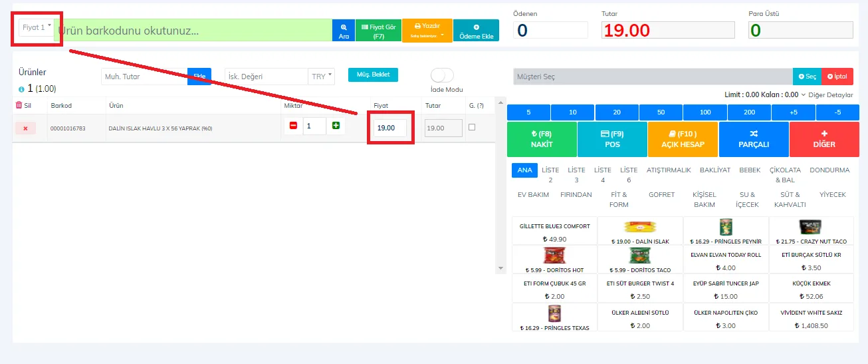This screenshot has width=868, height=364.
Task: Open the DONDURMA category tab
Action: [829, 170]
